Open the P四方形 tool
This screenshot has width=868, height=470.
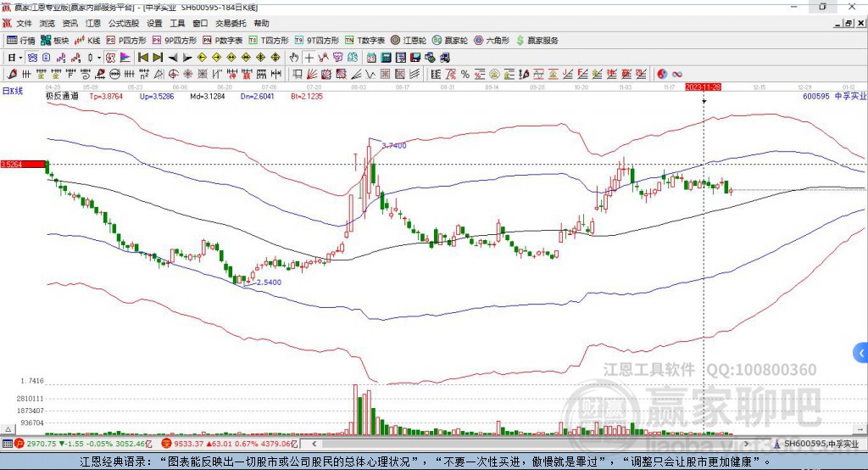(x=126, y=41)
